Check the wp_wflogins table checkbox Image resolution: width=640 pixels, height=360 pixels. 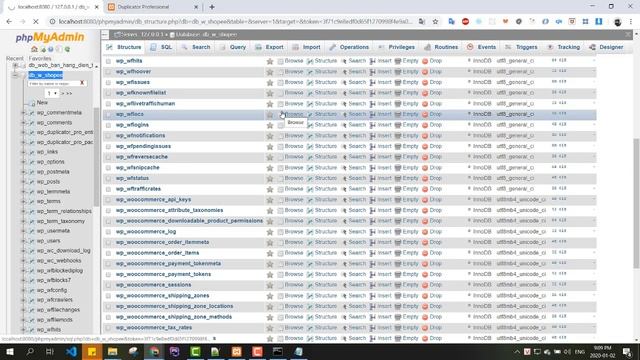(x=108, y=125)
